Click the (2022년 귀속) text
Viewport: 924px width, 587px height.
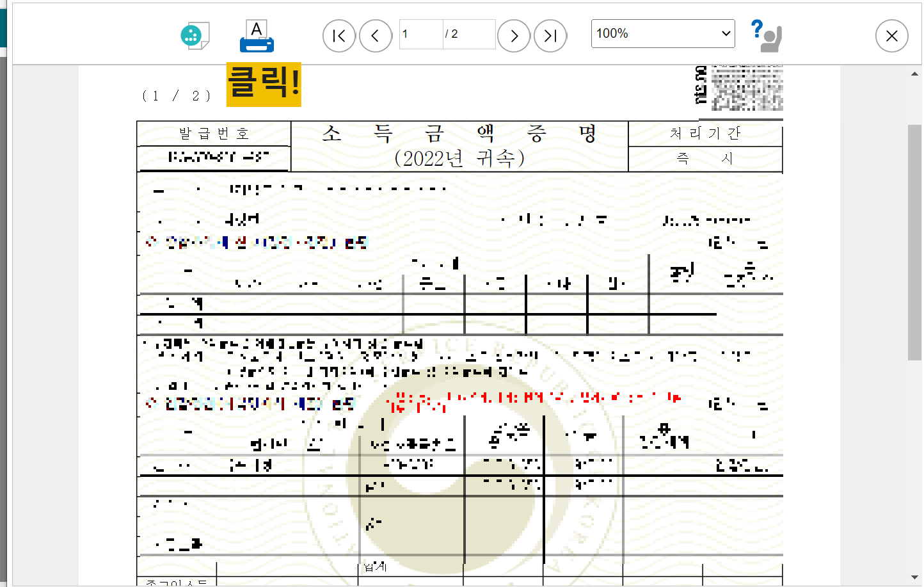[x=459, y=158]
